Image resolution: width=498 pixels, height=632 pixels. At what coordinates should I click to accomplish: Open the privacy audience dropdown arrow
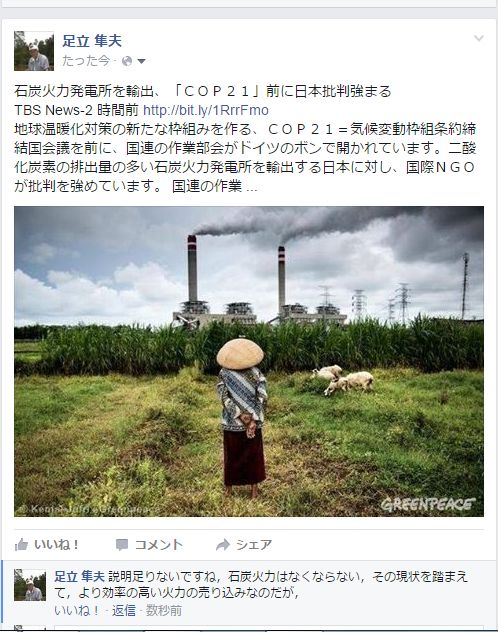click(141, 61)
